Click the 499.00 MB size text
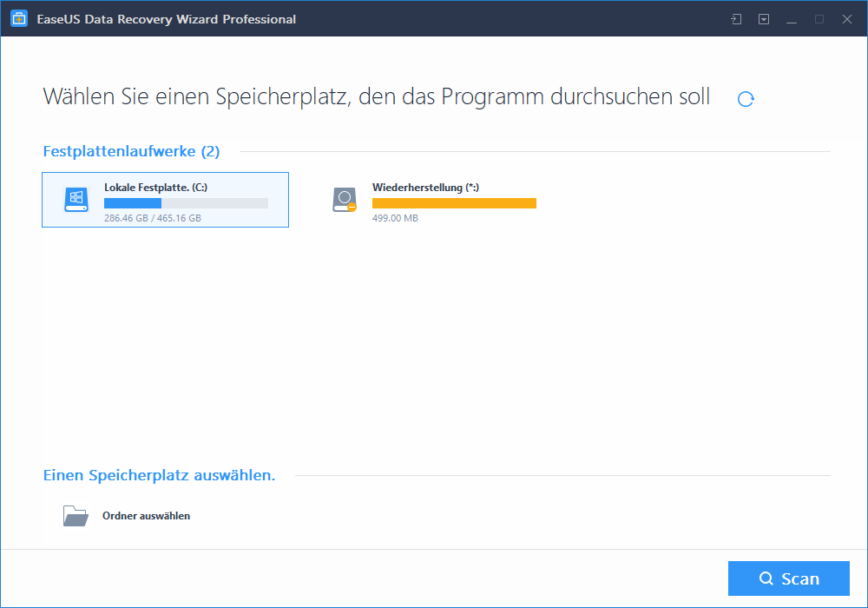This screenshot has height=608, width=868. tap(395, 218)
